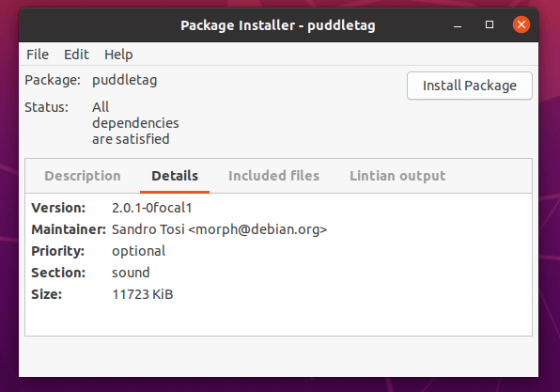Click the version value 2.0.1-0focal1
The width and height of the screenshot is (560, 392).
tap(152, 208)
